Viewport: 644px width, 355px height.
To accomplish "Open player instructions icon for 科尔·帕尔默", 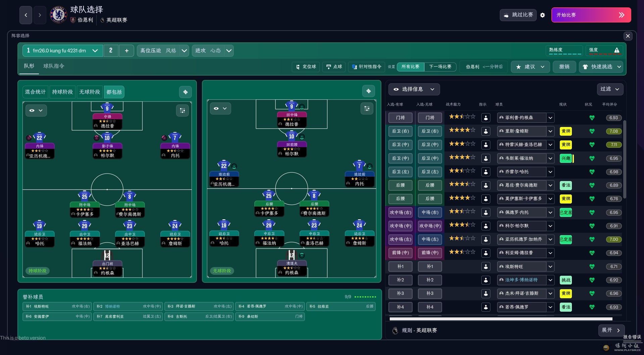I will [485, 226].
